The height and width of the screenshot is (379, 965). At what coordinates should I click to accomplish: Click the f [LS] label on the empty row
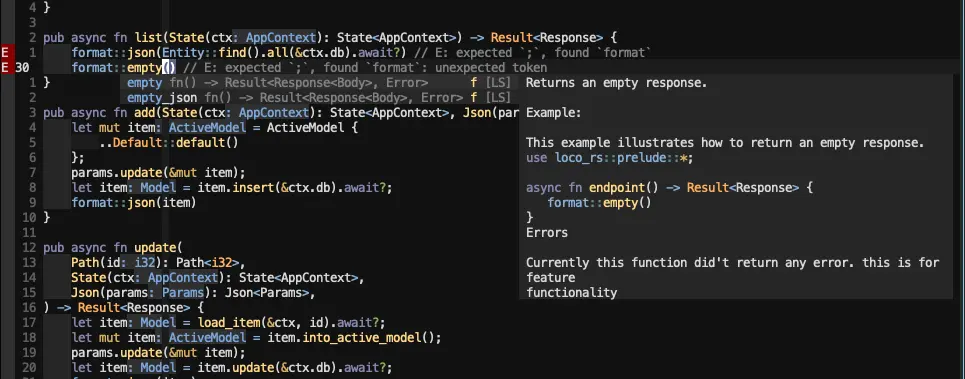coord(491,83)
